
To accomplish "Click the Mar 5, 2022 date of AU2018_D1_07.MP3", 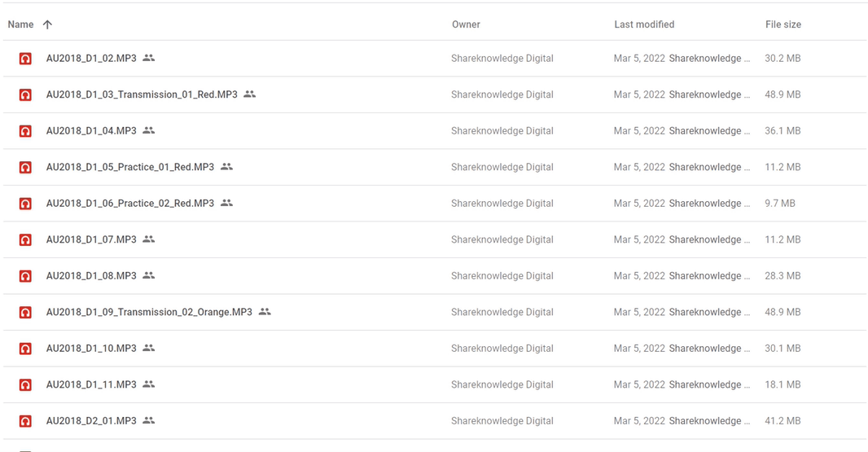I will pos(639,239).
